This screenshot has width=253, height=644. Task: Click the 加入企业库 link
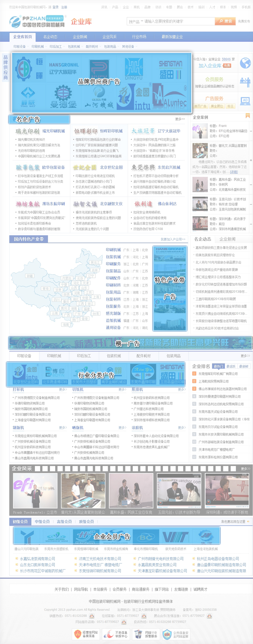point(210,65)
